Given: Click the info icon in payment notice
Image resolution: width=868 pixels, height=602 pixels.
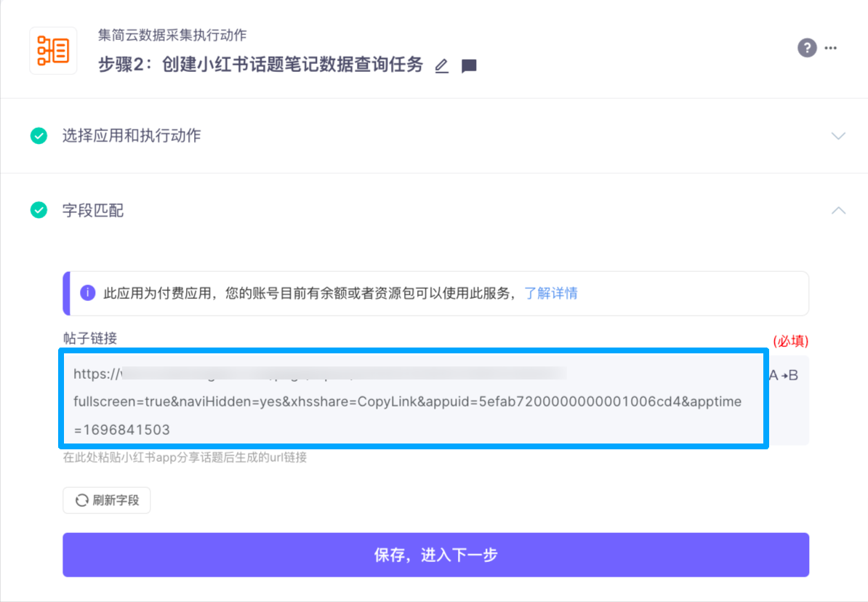Looking at the screenshot, I should point(87,292).
